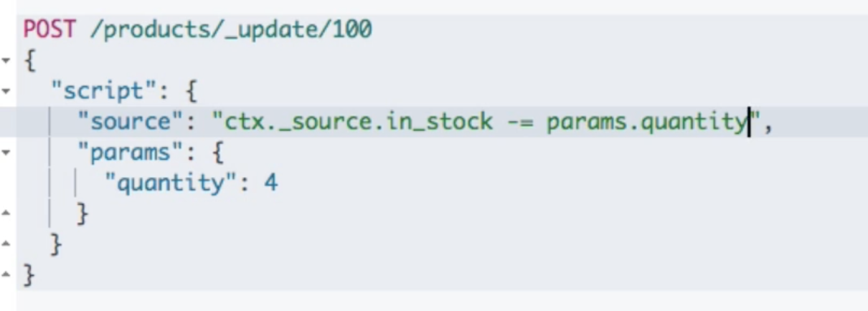Image resolution: width=868 pixels, height=311 pixels.
Task: Click fold marker beside params closing brace
Action: point(5,214)
